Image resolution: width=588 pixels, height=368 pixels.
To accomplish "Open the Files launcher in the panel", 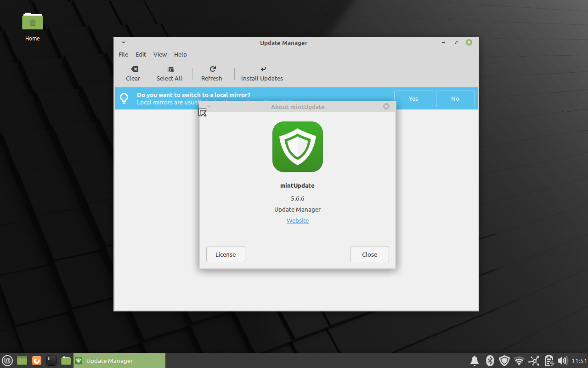I will pos(66,361).
